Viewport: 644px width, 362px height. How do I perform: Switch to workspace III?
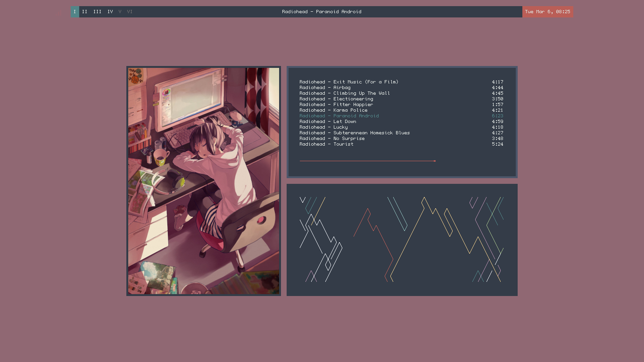pyautogui.click(x=97, y=12)
